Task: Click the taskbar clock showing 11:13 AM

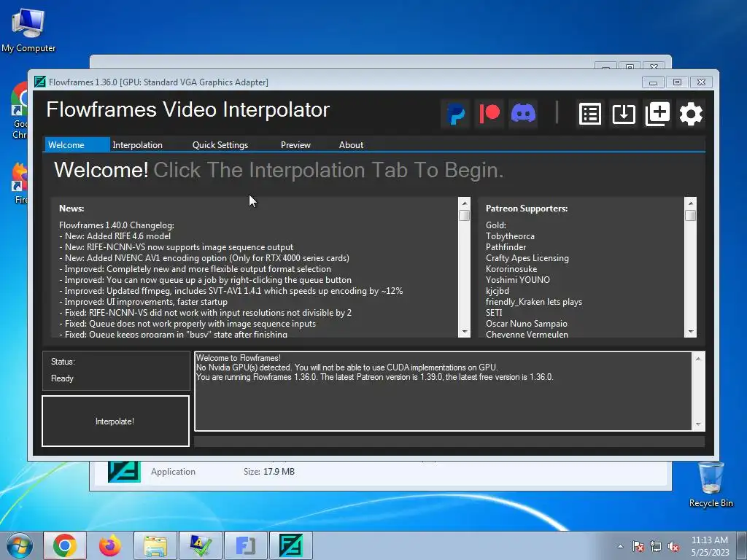Action: [x=710, y=546]
